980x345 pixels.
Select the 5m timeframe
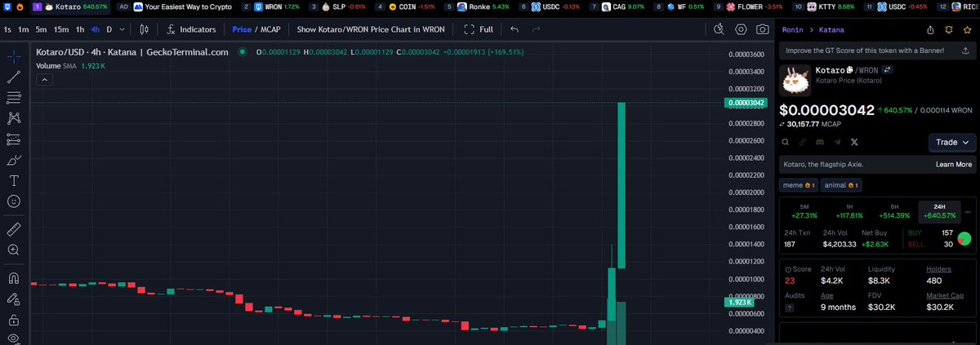pos(41,29)
